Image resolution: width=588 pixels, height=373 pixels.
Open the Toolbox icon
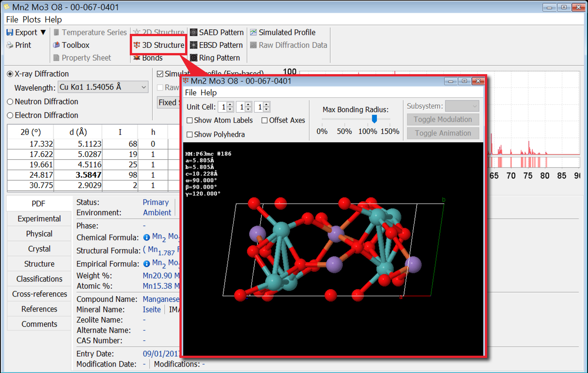(56, 45)
